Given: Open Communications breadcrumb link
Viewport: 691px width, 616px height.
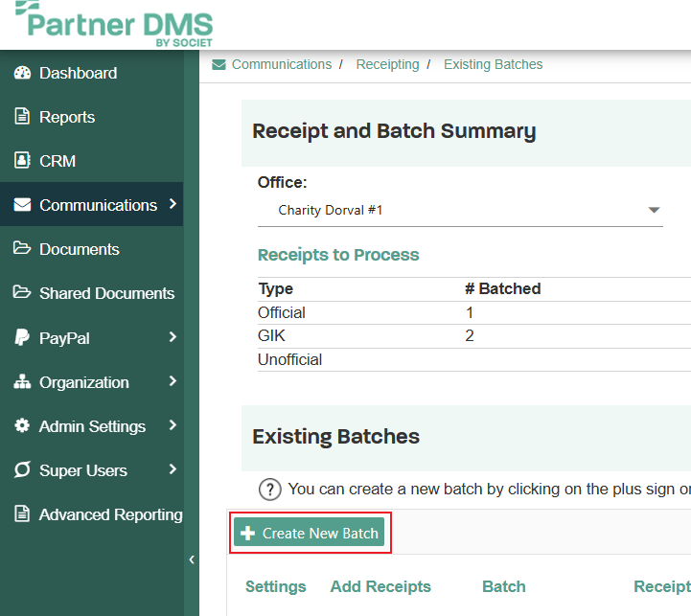Looking at the screenshot, I should 282,64.
